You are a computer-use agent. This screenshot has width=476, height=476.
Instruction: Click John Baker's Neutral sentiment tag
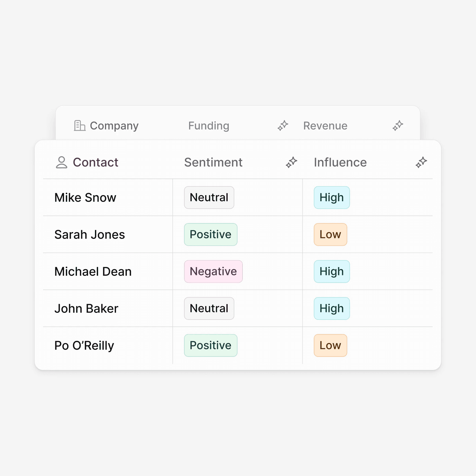pyautogui.click(x=209, y=309)
